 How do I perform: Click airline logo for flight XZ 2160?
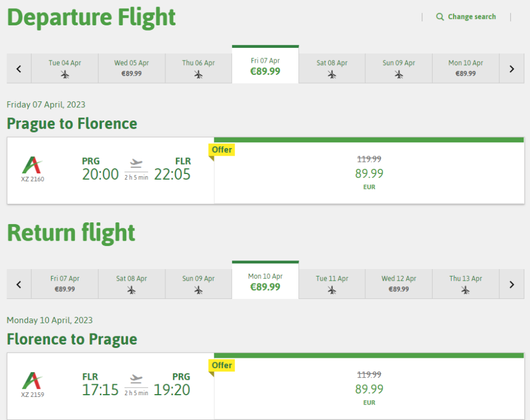coord(32,165)
